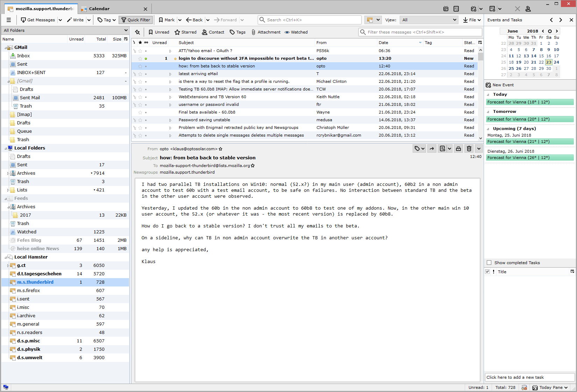Open Forecast for Vienna (26° | 12°) event

click(x=530, y=158)
